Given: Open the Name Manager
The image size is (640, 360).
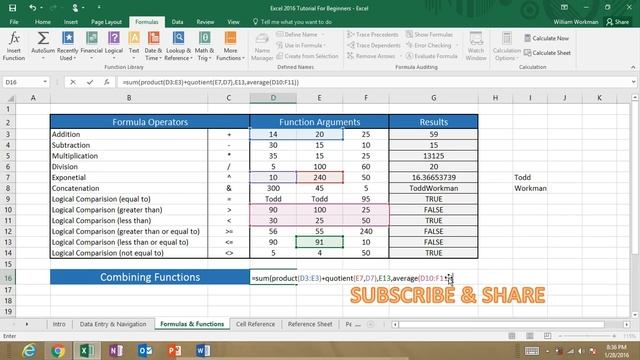Looking at the screenshot, I should 262,47.
